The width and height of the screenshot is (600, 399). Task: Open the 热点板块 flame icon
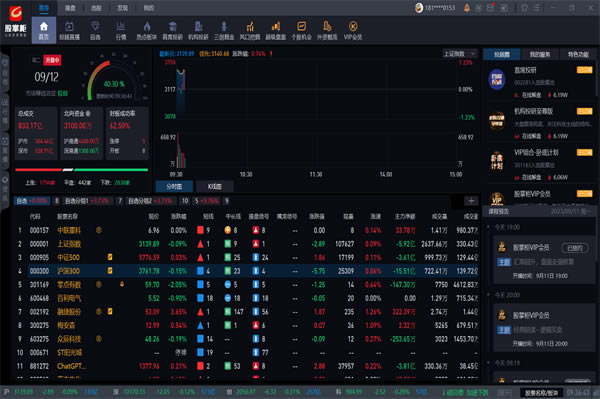pos(147,30)
